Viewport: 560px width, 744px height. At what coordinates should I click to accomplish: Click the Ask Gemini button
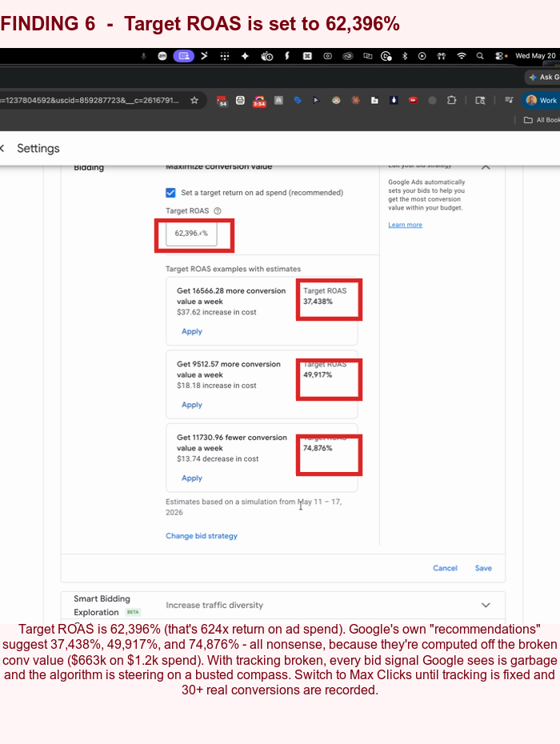[x=543, y=77]
